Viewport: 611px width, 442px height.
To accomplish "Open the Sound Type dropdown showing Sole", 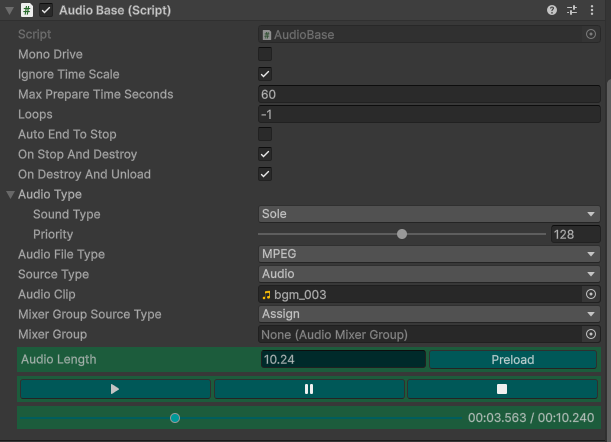I will coord(429,214).
